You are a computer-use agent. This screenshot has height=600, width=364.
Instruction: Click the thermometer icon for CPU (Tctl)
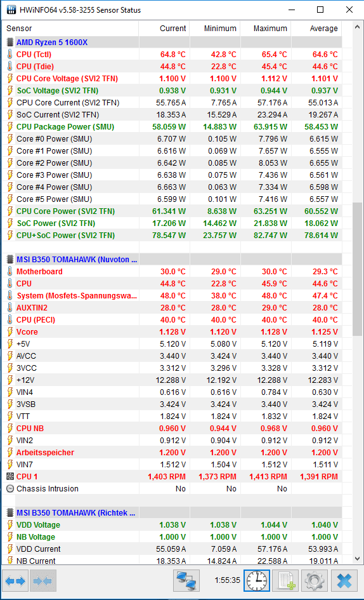[10, 55]
